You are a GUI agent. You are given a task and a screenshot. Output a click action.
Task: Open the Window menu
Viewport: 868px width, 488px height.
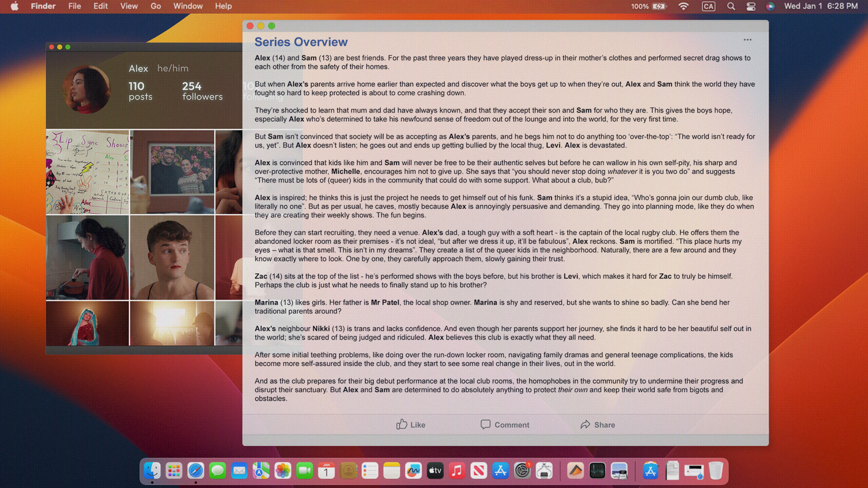point(188,6)
